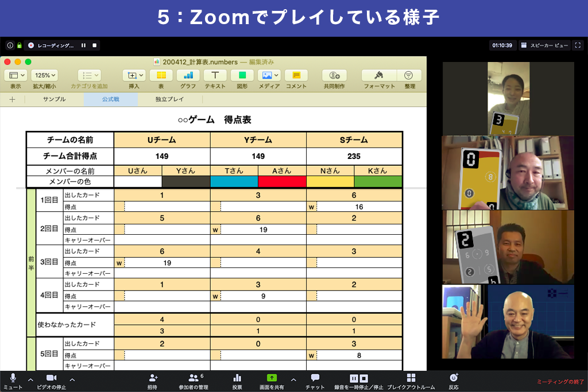This screenshot has height=392, width=588.
Task: Click the チーム合計得点 row label
Action: [x=70, y=156]
